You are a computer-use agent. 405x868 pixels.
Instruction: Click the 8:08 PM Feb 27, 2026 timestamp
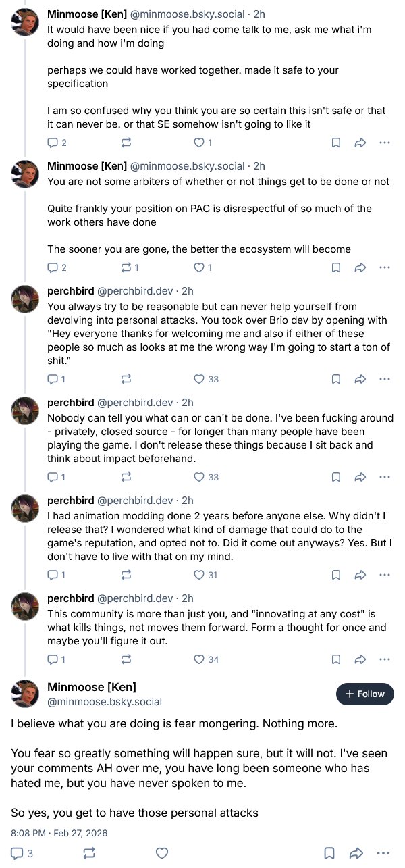(59, 833)
